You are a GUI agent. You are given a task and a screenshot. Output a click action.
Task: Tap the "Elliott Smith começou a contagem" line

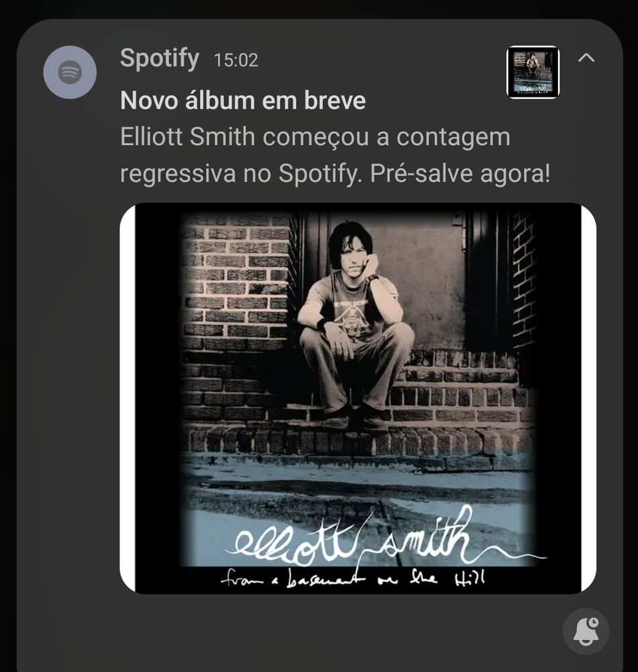[x=315, y=137]
